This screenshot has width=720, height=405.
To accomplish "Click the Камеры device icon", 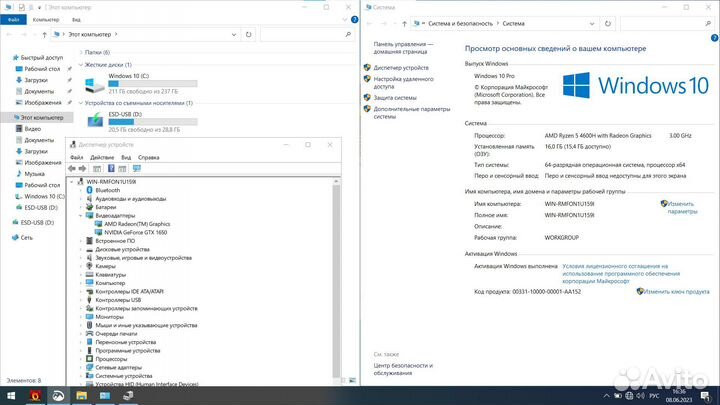I will (x=90, y=266).
